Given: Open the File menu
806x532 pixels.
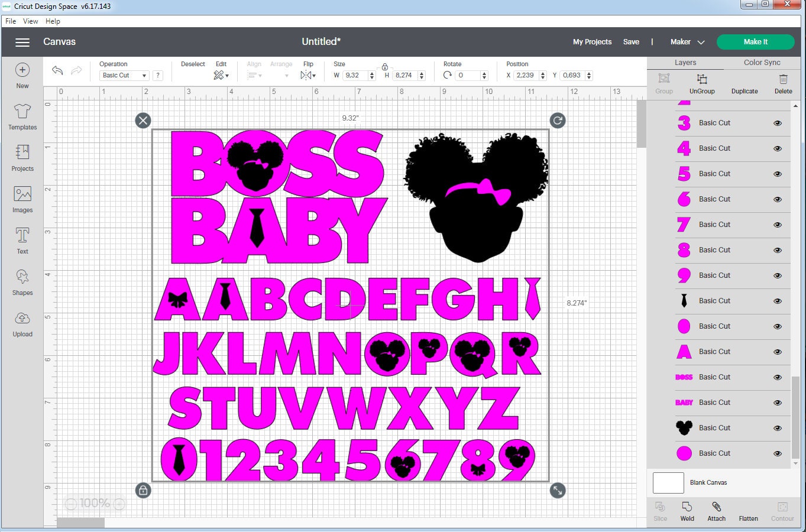Looking at the screenshot, I should coord(10,21).
